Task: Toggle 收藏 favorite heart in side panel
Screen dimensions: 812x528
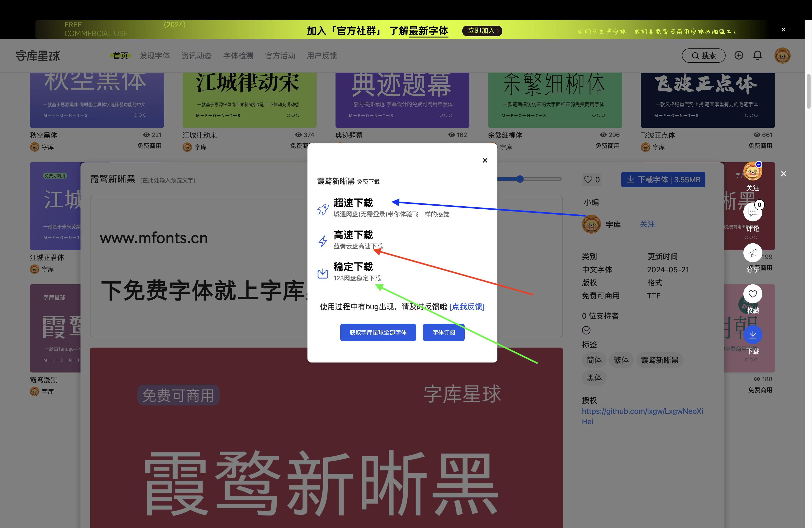Action: 753,294
